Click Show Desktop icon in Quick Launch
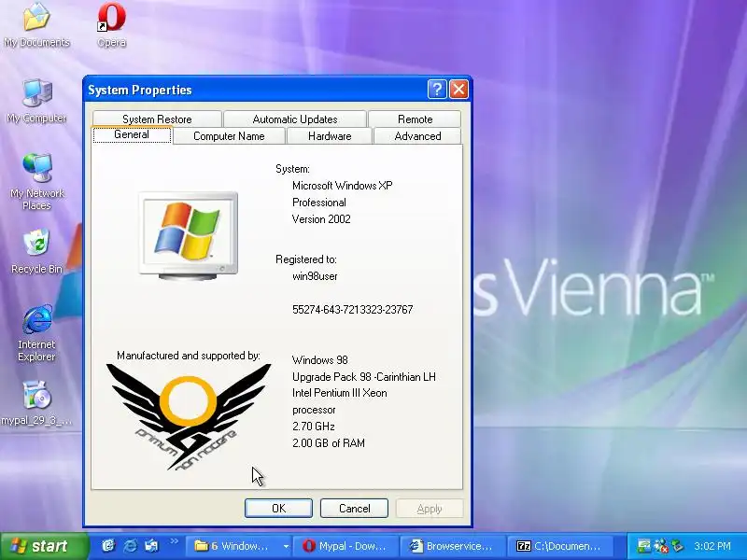Screen dimensions: 747x560 tap(152, 546)
